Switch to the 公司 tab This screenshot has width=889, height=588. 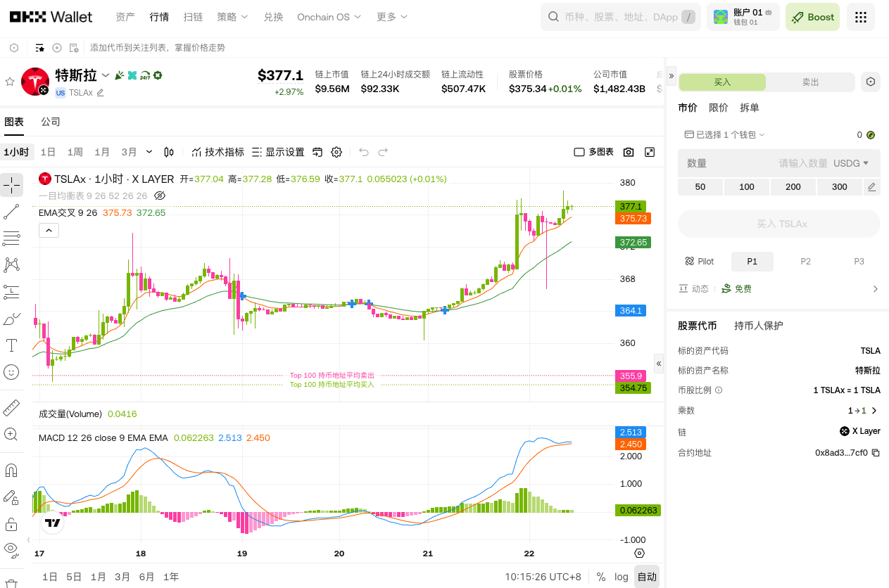51,122
